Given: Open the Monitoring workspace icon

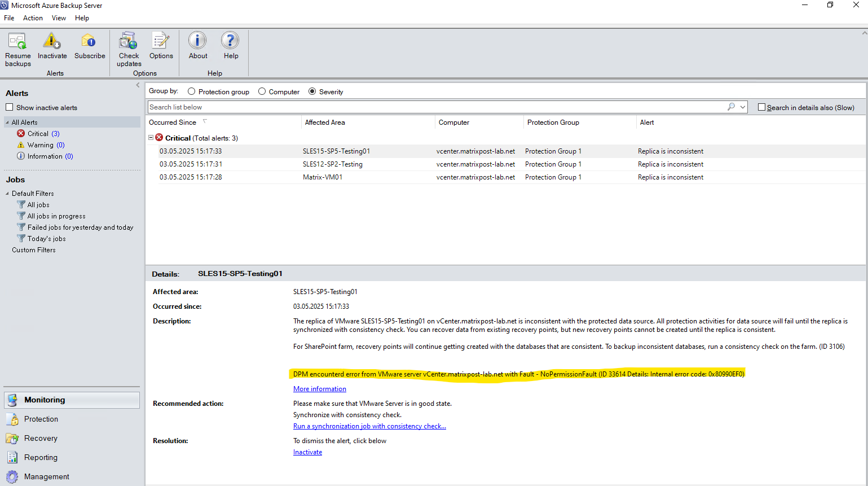Looking at the screenshot, I should pos(12,400).
